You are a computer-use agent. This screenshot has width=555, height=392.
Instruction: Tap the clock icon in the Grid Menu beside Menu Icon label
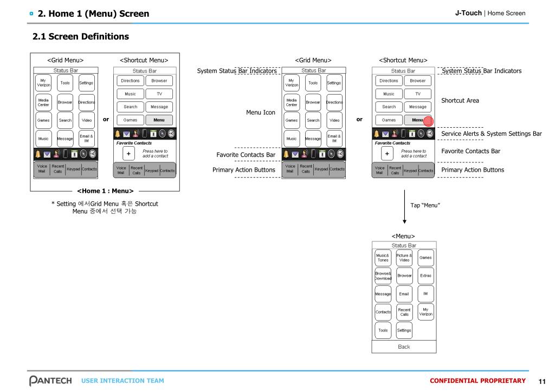click(340, 153)
